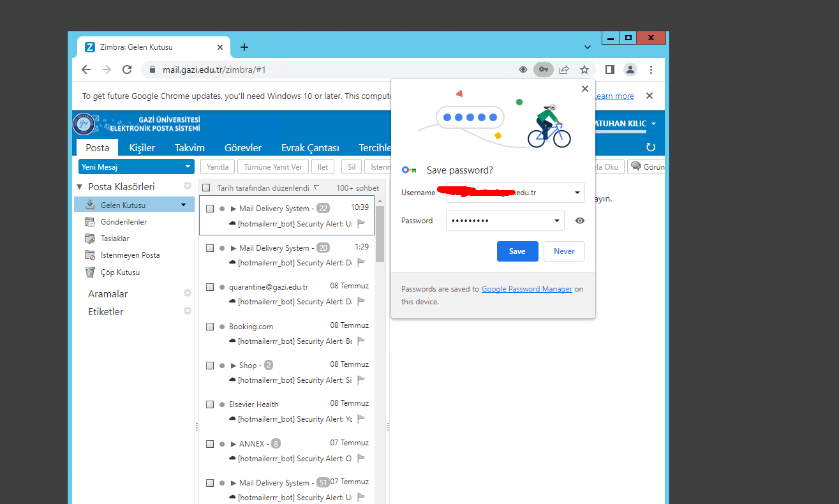Tick the select-all checkbox in message list header
839x504 pixels.
[x=206, y=188]
